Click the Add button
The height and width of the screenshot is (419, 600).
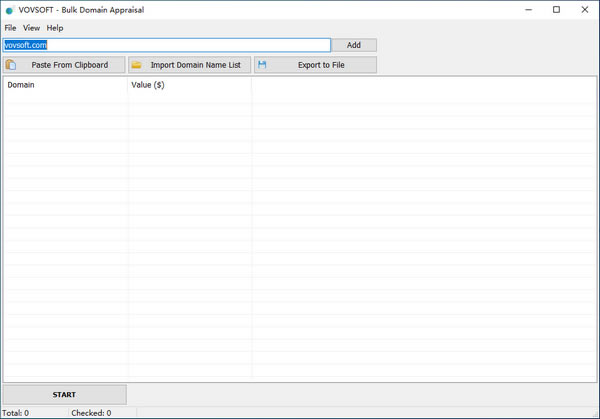(x=354, y=45)
